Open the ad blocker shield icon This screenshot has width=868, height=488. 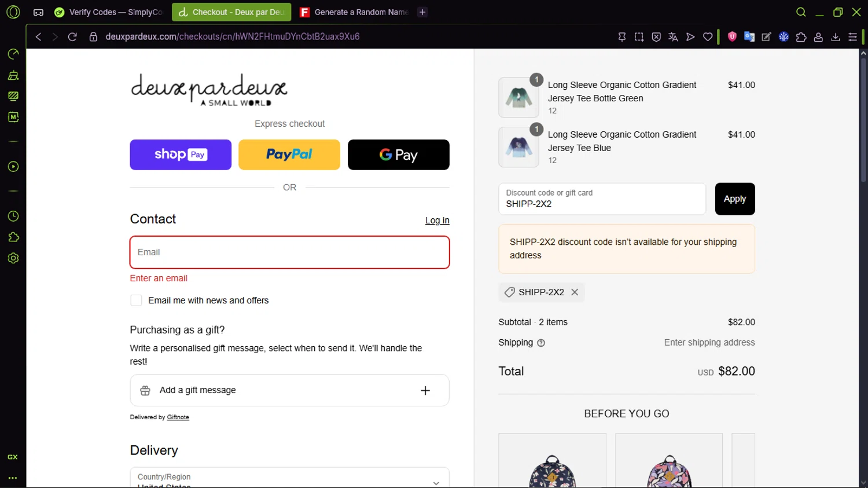[x=656, y=36]
